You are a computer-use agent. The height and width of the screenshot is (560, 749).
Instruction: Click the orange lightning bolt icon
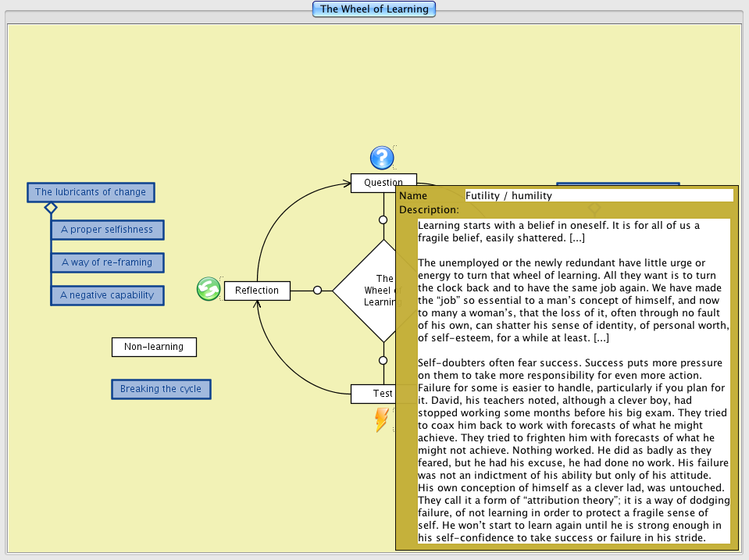point(382,419)
